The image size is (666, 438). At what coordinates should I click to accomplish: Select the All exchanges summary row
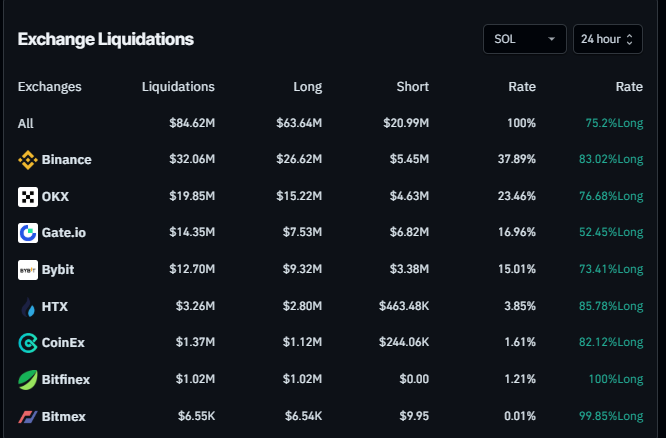tap(25, 123)
